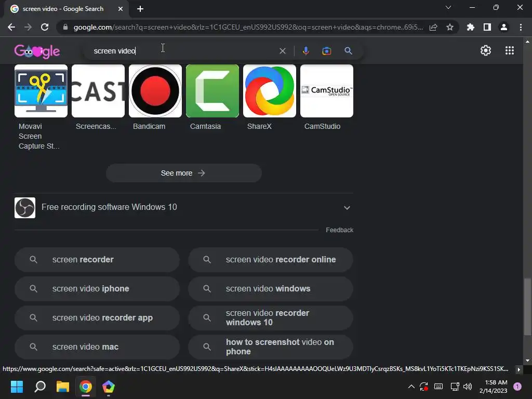This screenshot has height=399, width=532.
Task: Open the Google apps grid
Action: [510, 50]
